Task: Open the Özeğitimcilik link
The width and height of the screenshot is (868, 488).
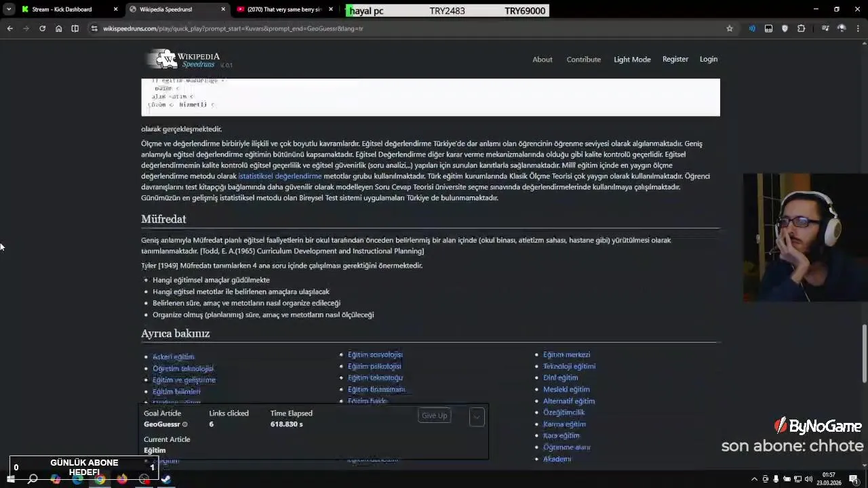Action: pos(564,413)
